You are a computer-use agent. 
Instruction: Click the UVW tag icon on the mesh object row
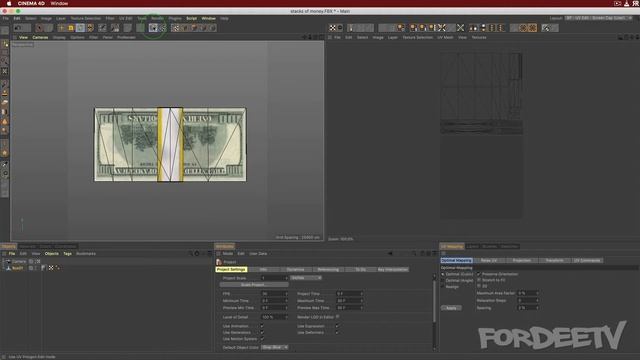click(x=51, y=268)
